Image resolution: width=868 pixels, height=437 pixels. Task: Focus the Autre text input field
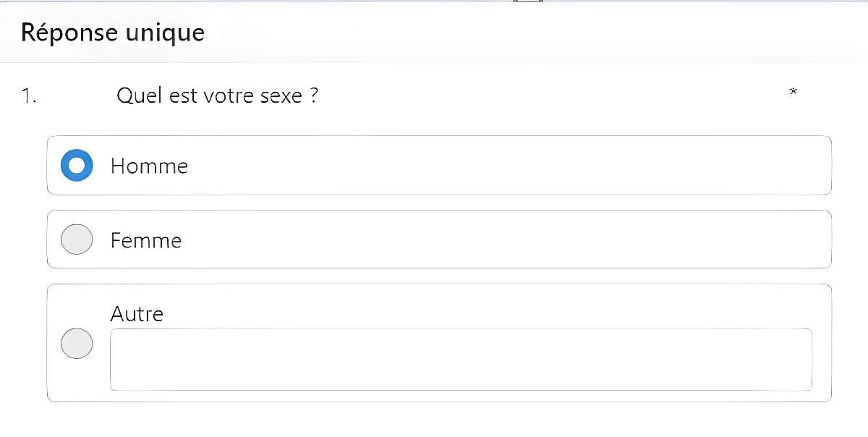461,360
